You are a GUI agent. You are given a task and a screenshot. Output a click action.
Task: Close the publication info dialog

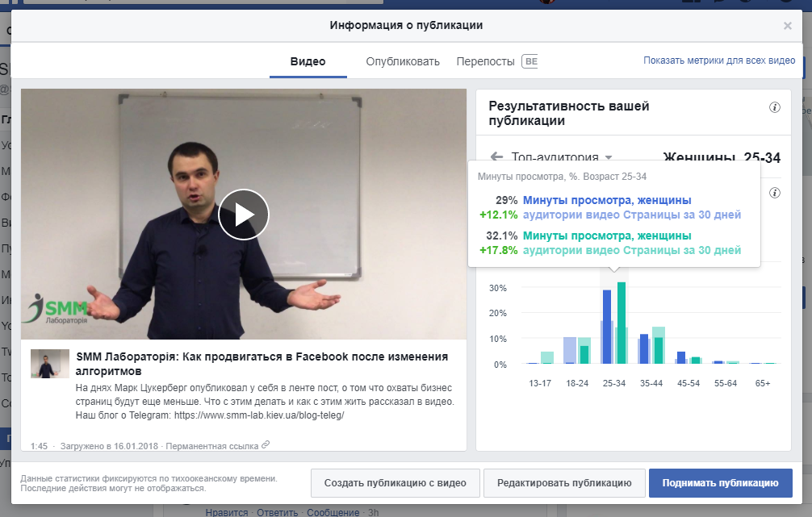coord(787,26)
